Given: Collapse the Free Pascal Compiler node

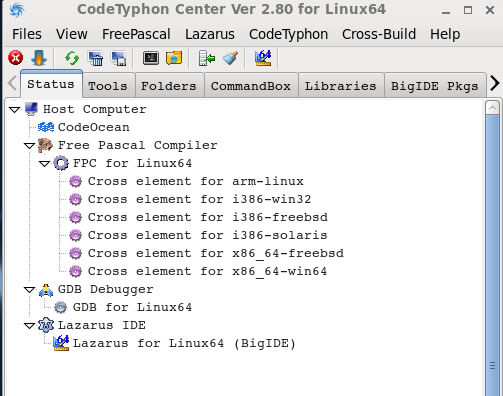Looking at the screenshot, I should 30,145.
